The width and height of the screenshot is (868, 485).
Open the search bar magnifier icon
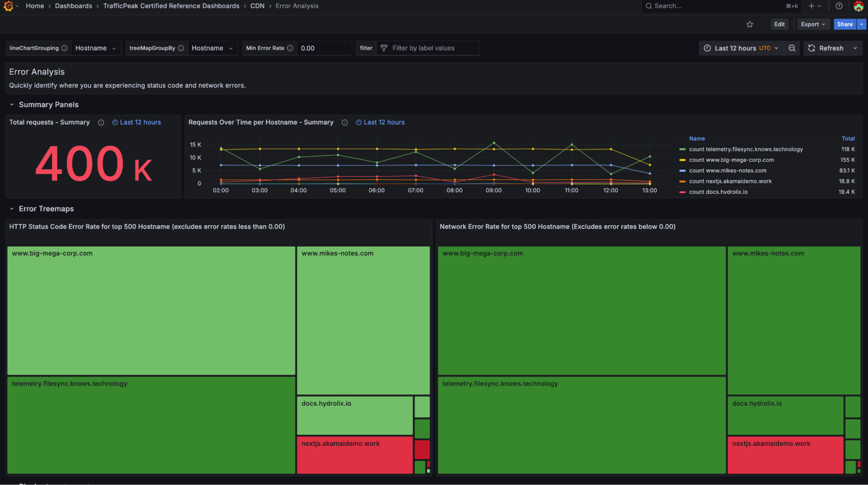(649, 6)
